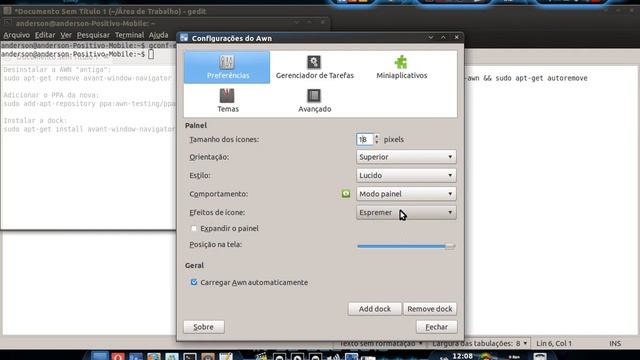640x360 pixels.
Task: Click 'Adicionar o PPA da nova:' line in gedit
Action: click(x=51, y=95)
